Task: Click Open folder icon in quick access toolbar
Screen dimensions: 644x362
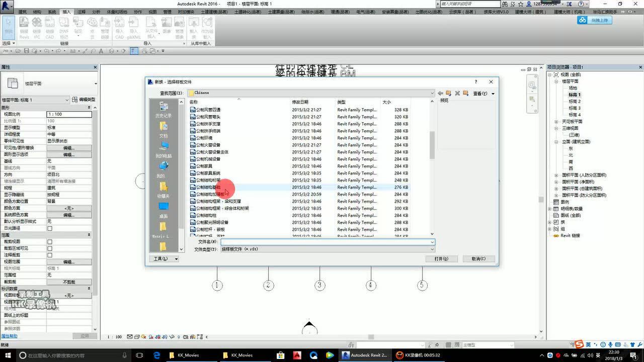Action: point(19,51)
